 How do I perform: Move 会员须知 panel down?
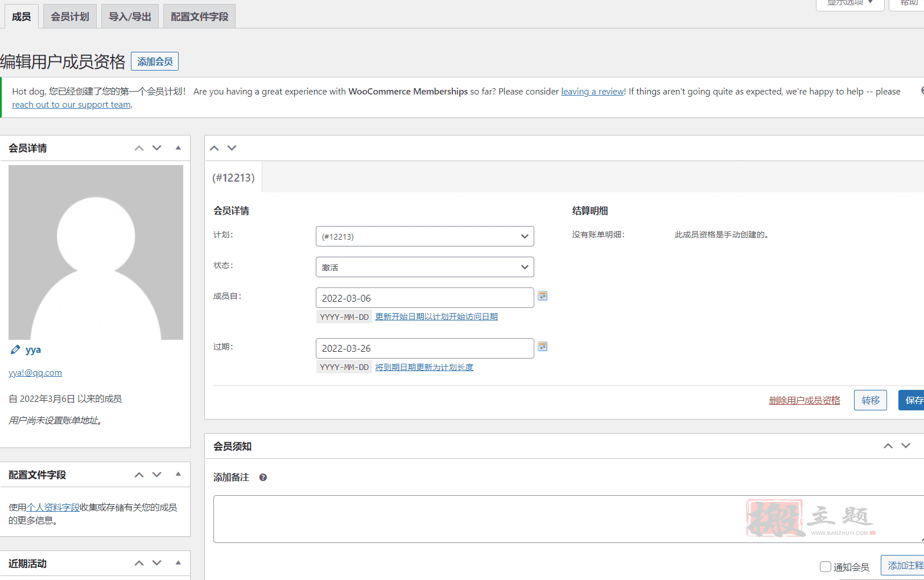906,446
